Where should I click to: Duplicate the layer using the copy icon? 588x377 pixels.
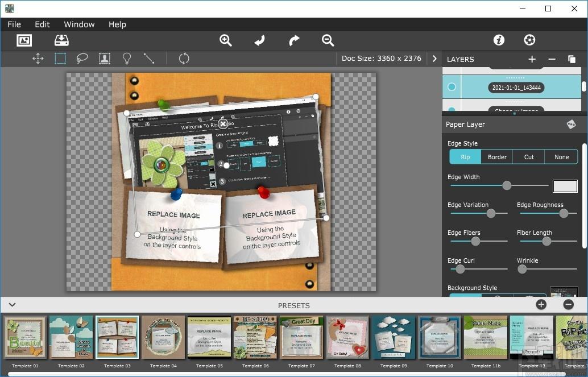572,59
